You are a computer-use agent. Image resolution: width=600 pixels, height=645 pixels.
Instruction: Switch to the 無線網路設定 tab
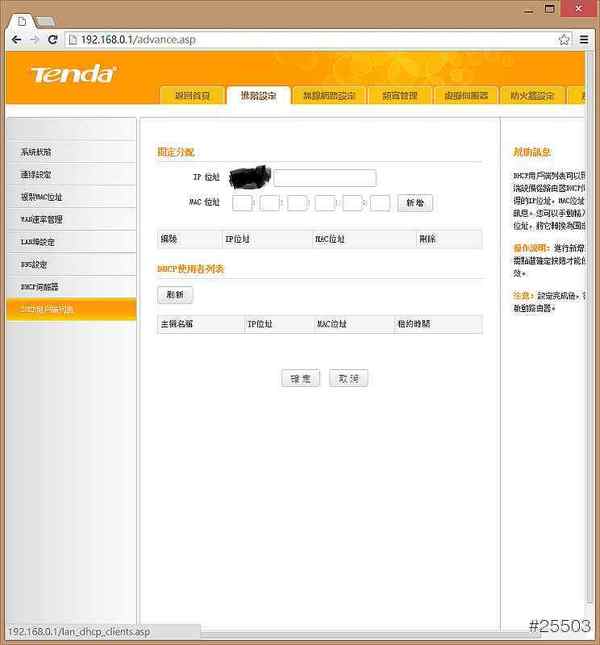coord(329,96)
